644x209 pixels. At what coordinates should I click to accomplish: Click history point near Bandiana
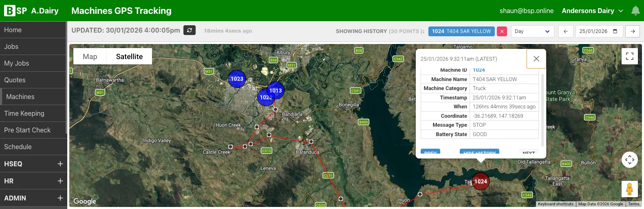coord(276,109)
